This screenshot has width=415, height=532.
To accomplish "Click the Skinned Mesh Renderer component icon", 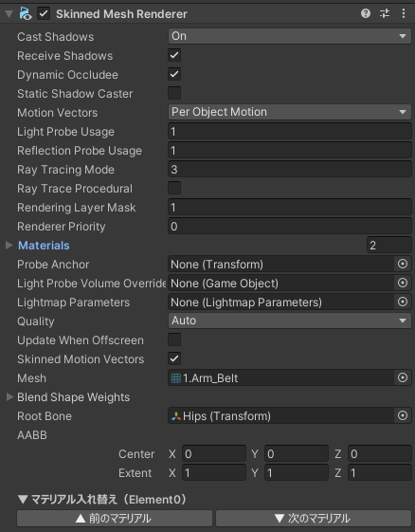I will 26,14.
